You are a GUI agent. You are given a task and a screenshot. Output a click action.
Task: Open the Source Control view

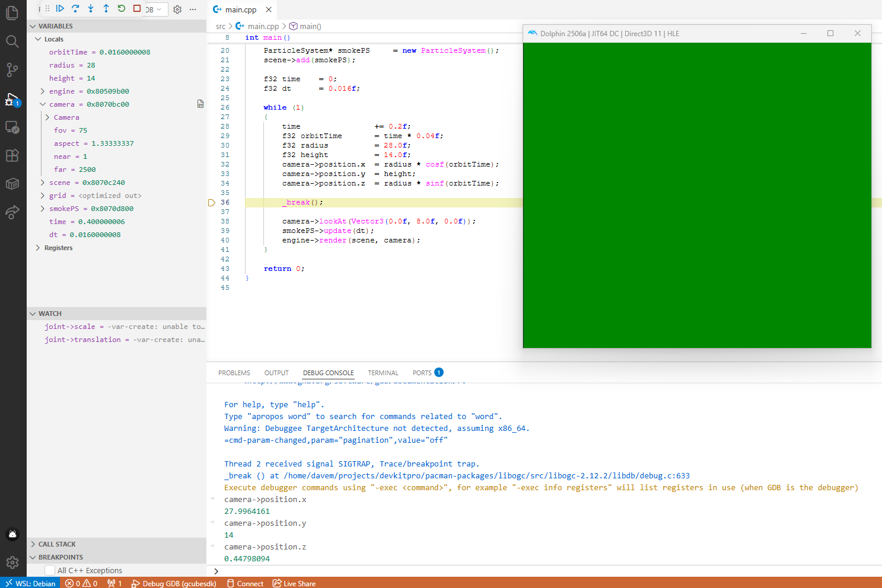(x=12, y=69)
